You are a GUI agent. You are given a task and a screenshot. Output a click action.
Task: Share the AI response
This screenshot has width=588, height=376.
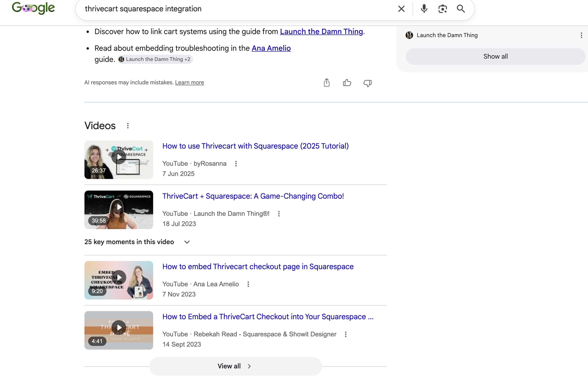[x=327, y=83]
